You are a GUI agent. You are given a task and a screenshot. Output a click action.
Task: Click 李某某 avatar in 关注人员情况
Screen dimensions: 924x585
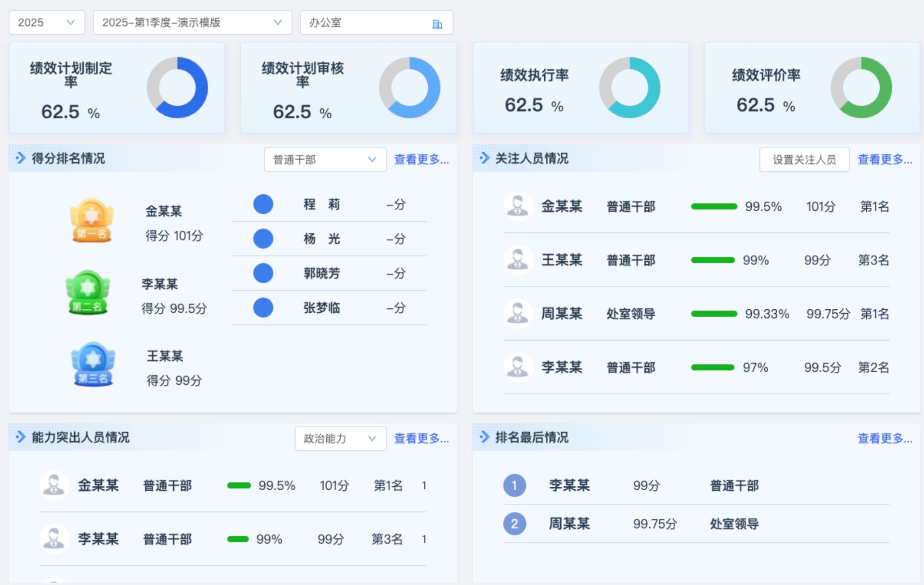[x=518, y=367]
